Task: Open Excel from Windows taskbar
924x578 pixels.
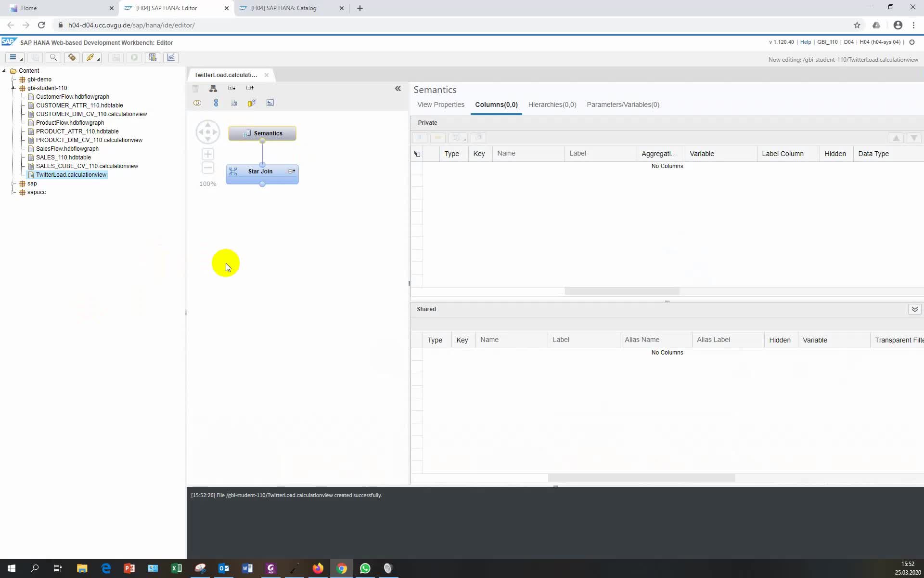Action: [x=177, y=568]
